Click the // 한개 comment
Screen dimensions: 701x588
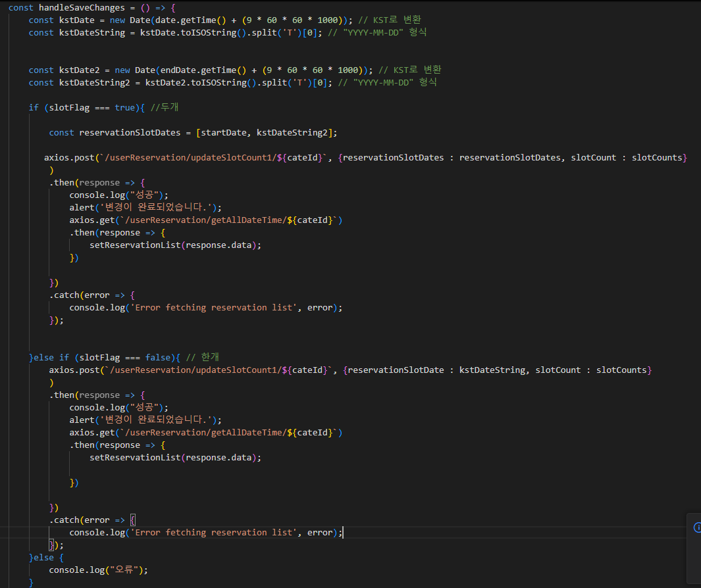[x=203, y=357]
